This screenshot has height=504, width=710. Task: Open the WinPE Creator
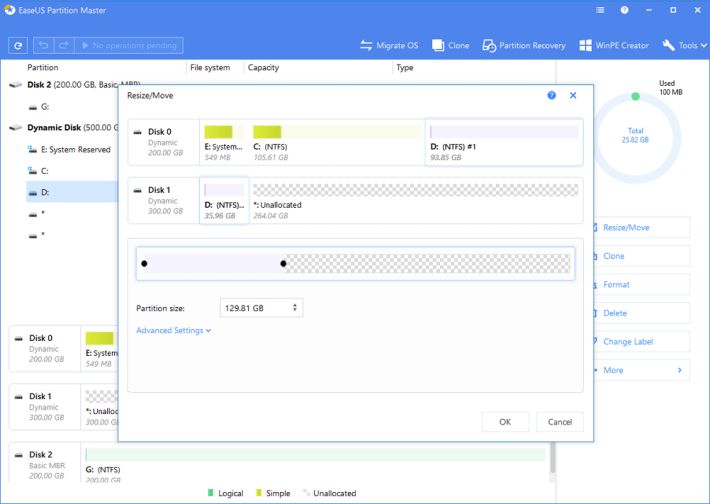(x=614, y=46)
